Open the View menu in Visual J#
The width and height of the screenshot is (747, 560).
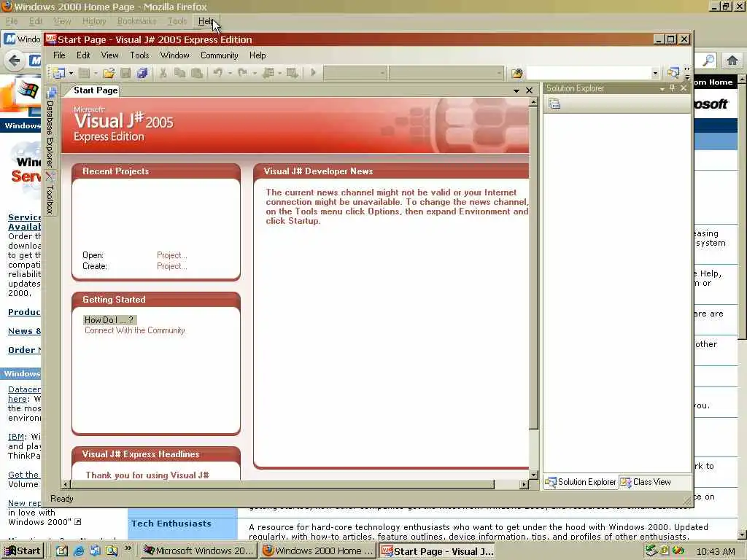(x=109, y=55)
